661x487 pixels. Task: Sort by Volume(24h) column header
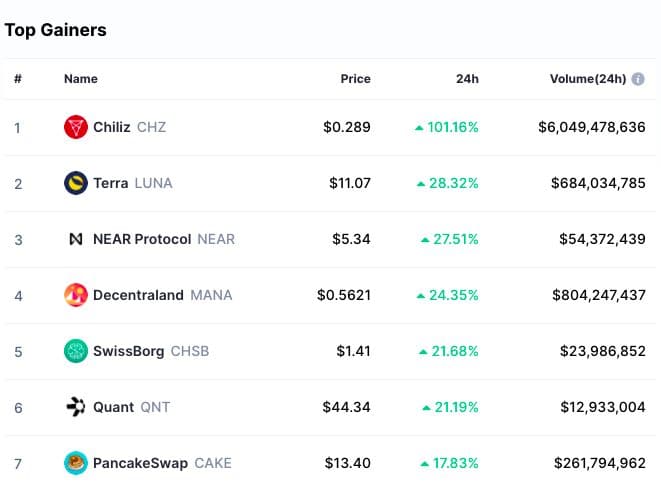click(x=587, y=79)
